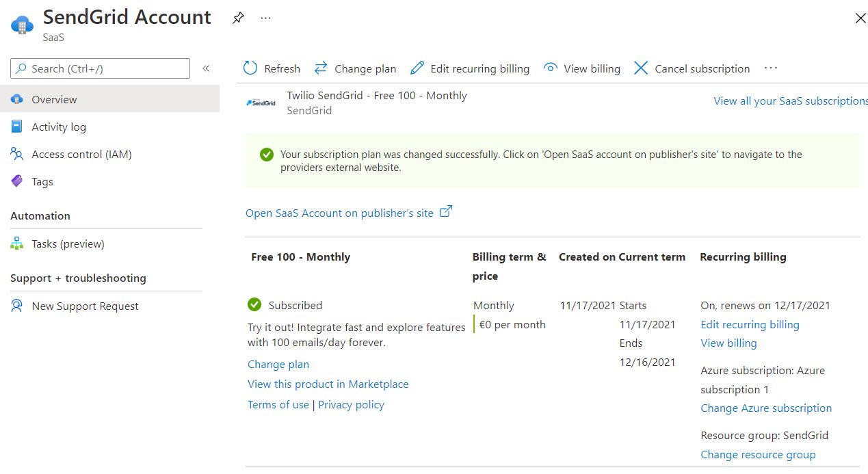Click Change resource group link
The height and width of the screenshot is (474, 868).
[759, 454]
